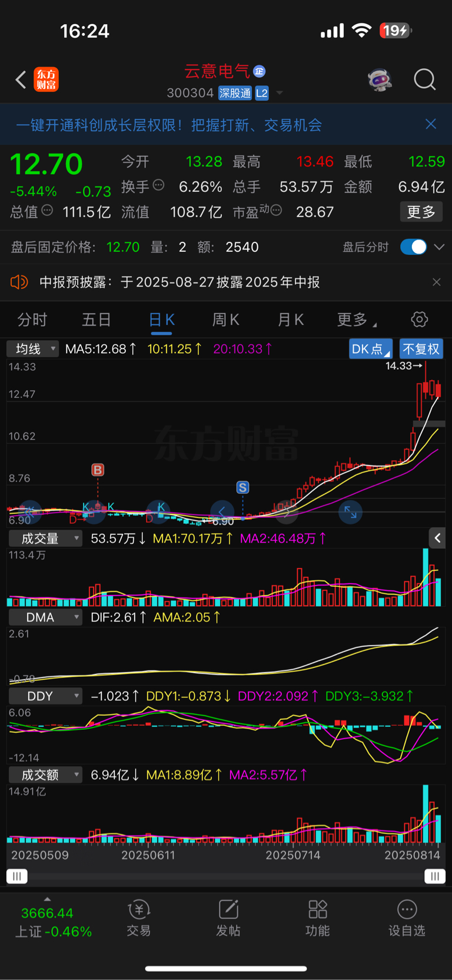Tap the DK点 button

(x=371, y=349)
